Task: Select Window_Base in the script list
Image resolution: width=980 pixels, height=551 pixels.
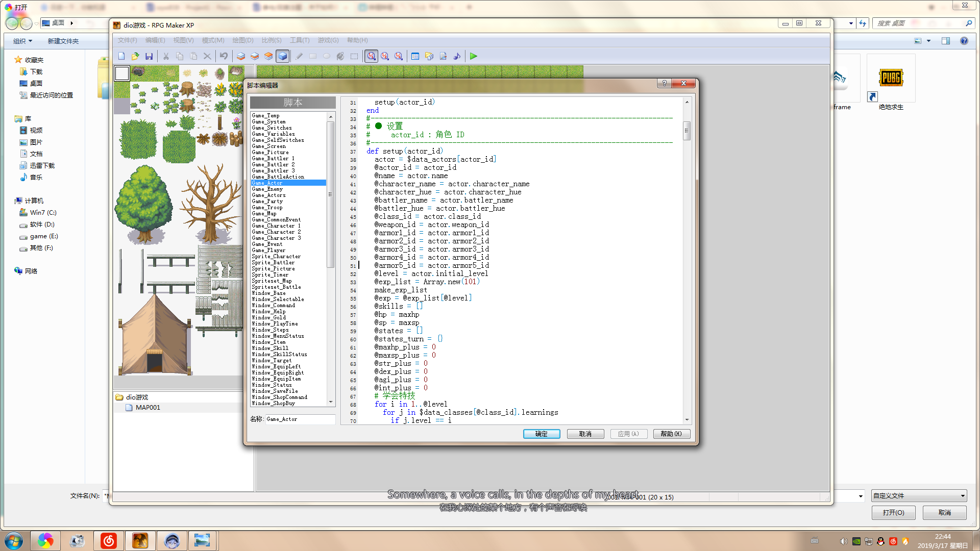Action: click(288, 293)
